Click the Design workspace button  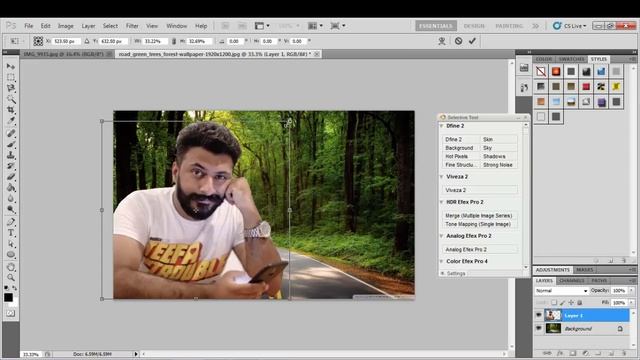click(x=474, y=26)
